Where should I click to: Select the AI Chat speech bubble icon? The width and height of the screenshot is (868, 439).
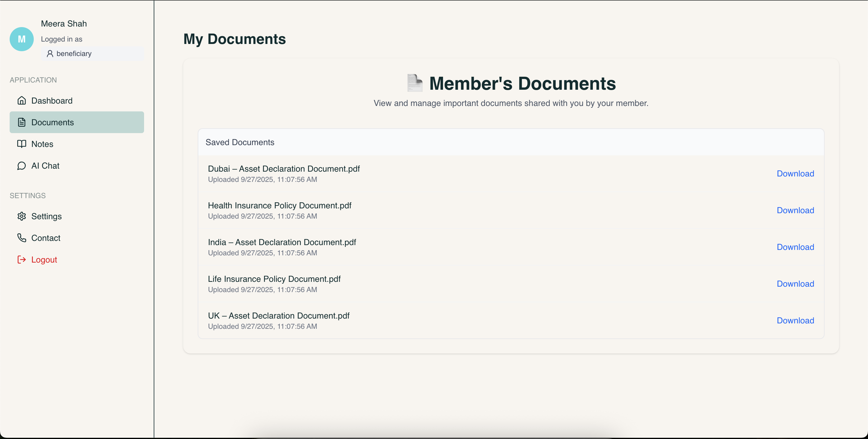coord(22,166)
